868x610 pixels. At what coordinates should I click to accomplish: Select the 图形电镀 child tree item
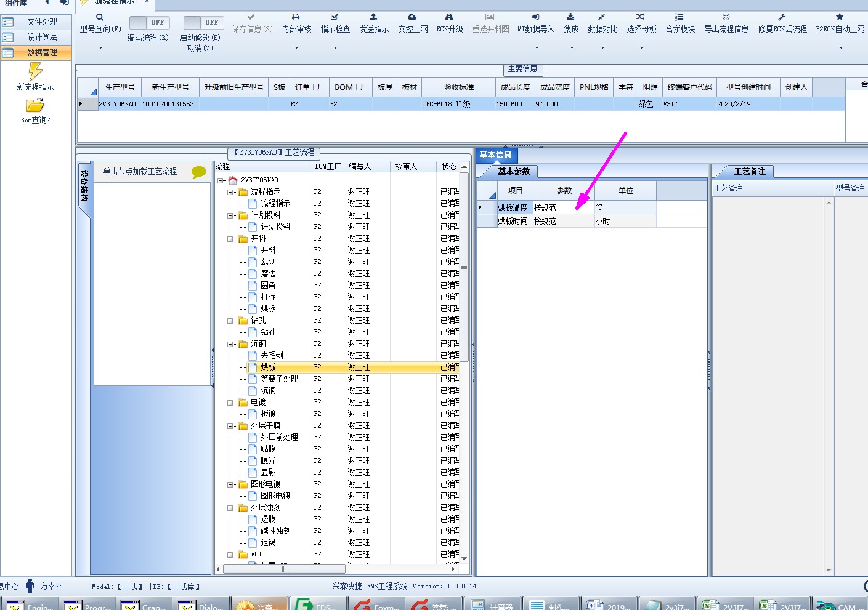[x=275, y=496]
